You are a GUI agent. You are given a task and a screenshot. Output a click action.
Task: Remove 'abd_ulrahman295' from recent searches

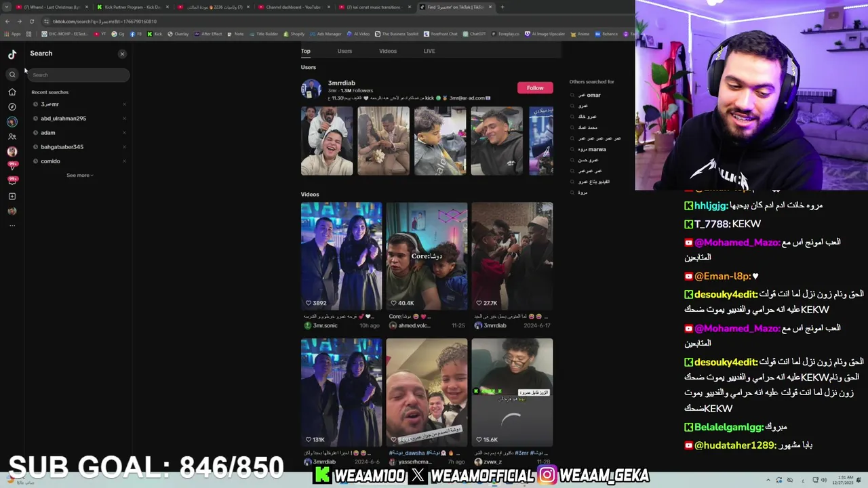tap(124, 119)
